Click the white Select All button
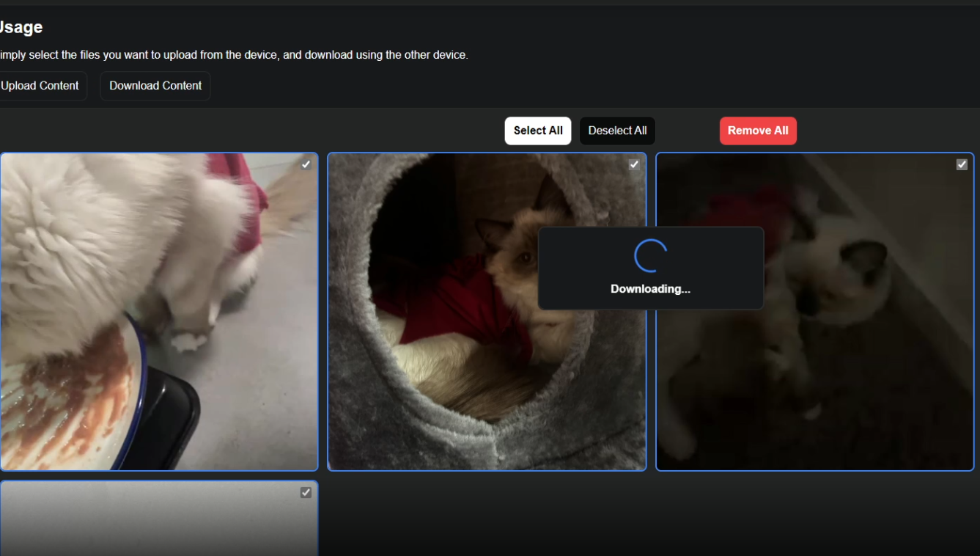Viewport: 980px width, 556px height. (x=538, y=131)
